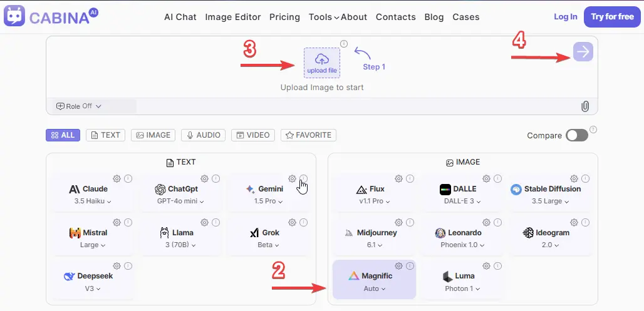This screenshot has width=644, height=311.
Task: Select the TEXT filter tab
Action: point(105,135)
